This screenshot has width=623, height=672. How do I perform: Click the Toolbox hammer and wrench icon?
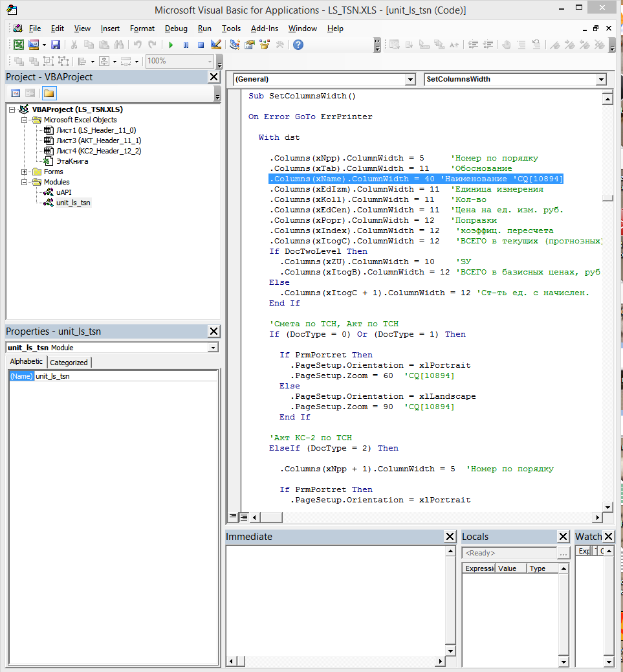[279, 45]
